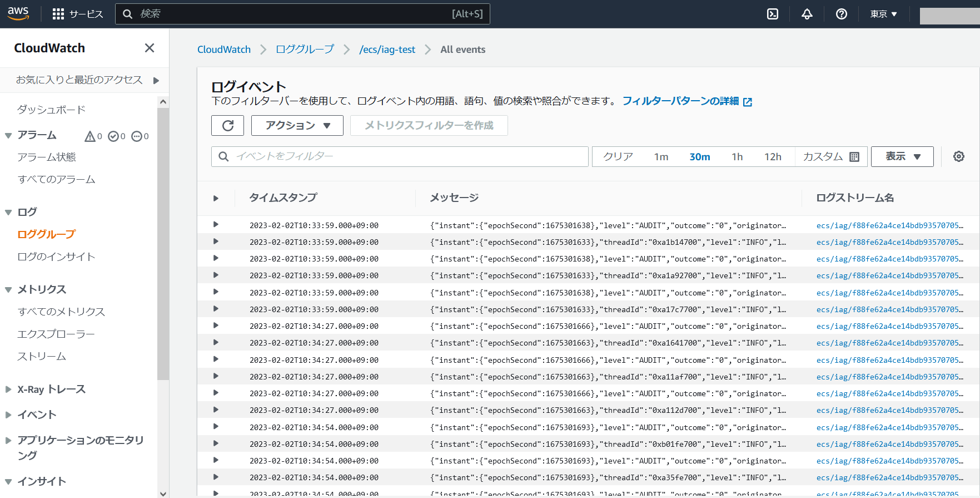This screenshot has height=498, width=980.
Task: Select the 1h time range
Action: (737, 157)
